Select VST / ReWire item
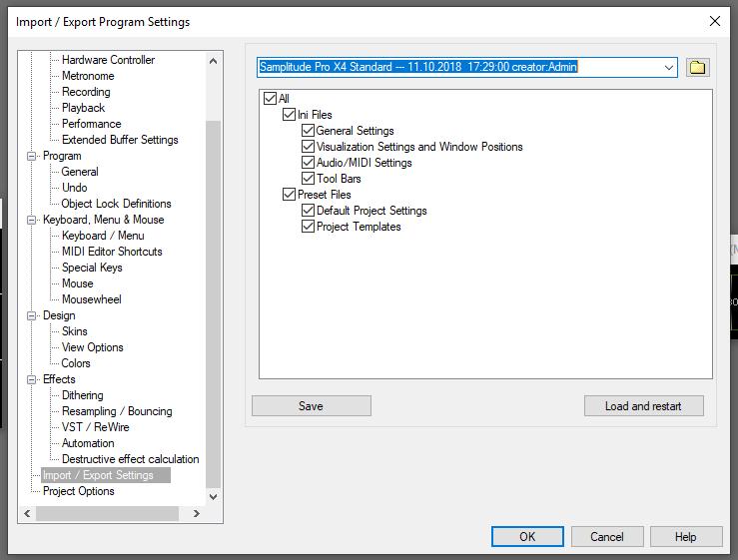Image resolution: width=738 pixels, height=560 pixels. pyautogui.click(x=96, y=428)
